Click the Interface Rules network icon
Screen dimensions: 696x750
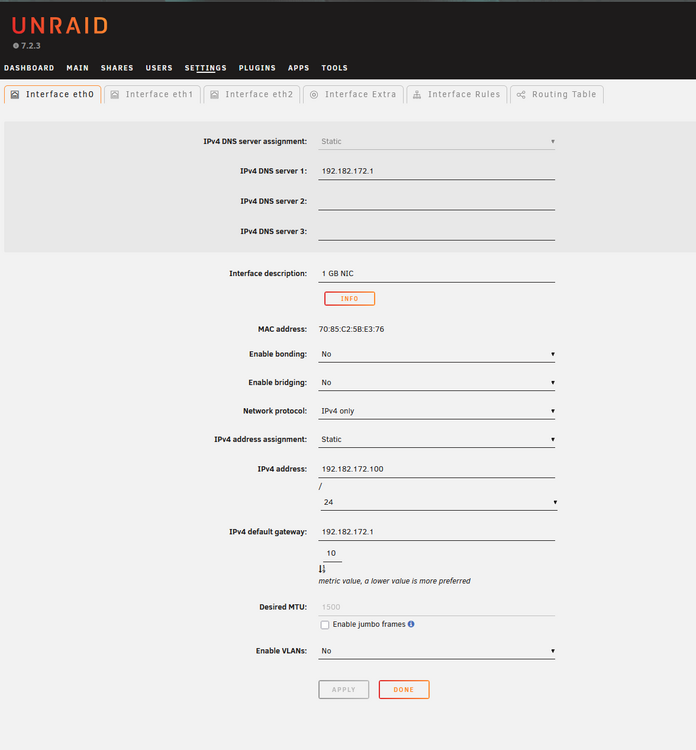tap(417, 95)
